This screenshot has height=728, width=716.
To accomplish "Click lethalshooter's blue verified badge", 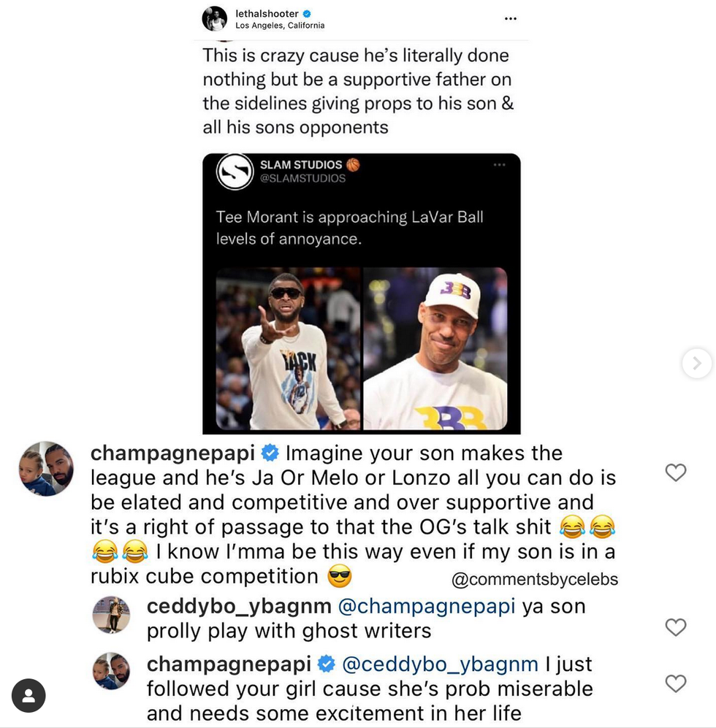I will click(308, 13).
